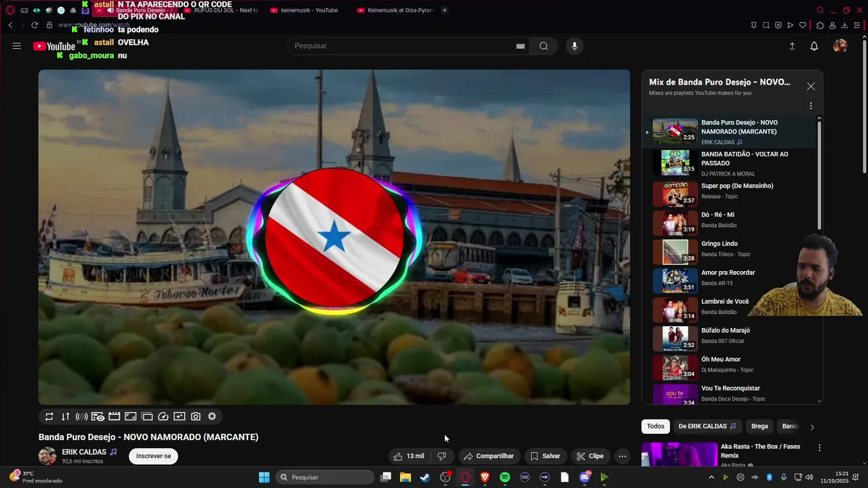Switch to Keinemusik at Giza Pyramids tab
Viewport: 868px width, 488px height.
pyautogui.click(x=395, y=10)
